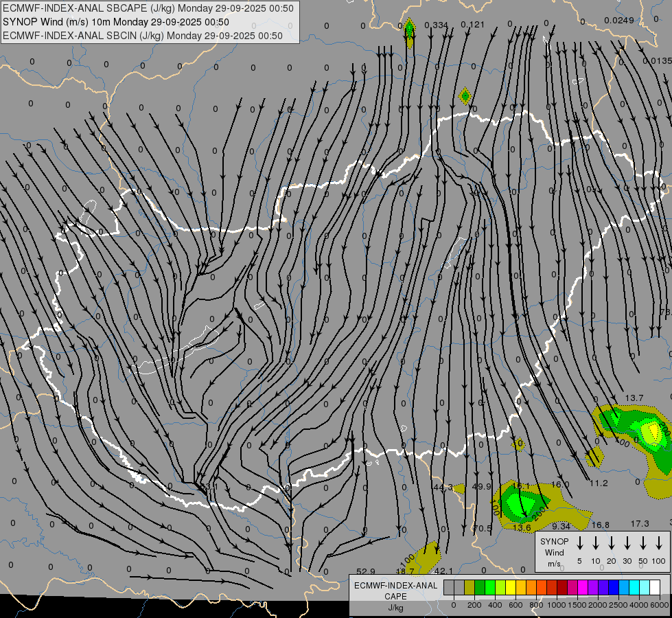Click the J/kg unit label in legend
This screenshot has width=672, height=618.
click(x=395, y=608)
